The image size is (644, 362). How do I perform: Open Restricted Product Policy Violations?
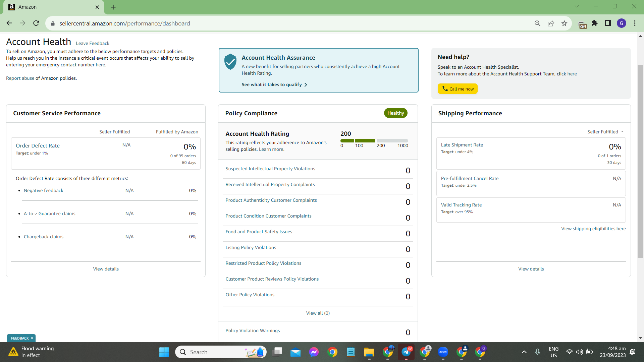click(263, 263)
